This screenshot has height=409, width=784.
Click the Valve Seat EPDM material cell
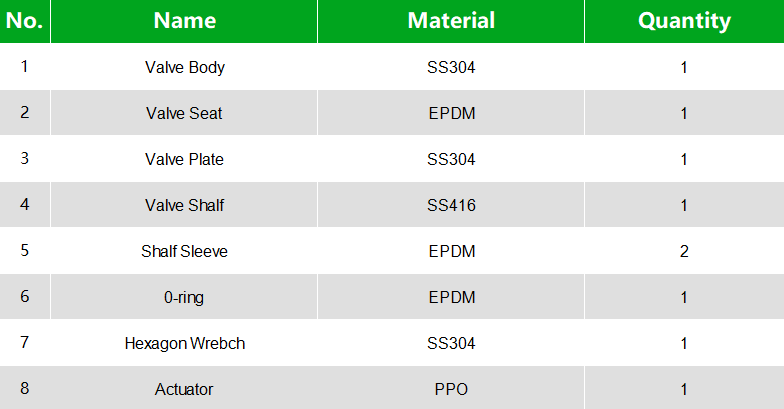(451, 114)
